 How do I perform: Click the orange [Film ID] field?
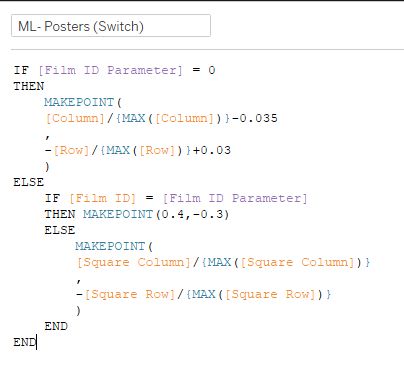103,198
